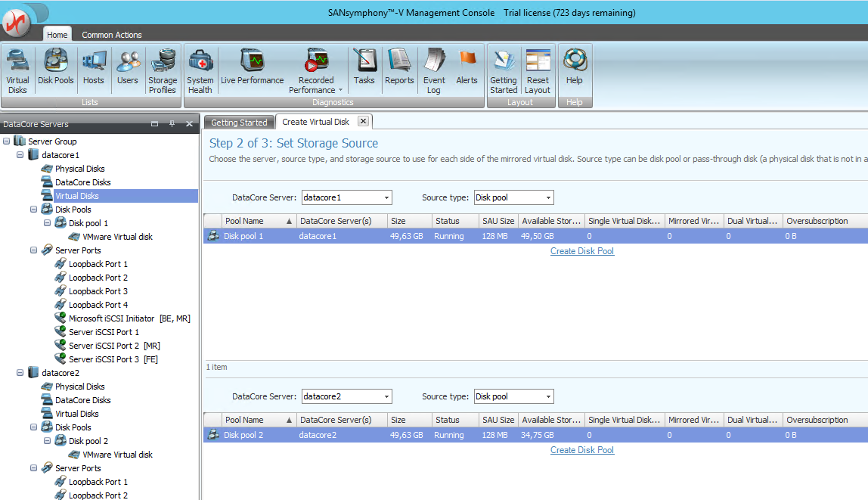
Task: Select VMware Virtual disk under Disk pool 1
Action: [117, 237]
